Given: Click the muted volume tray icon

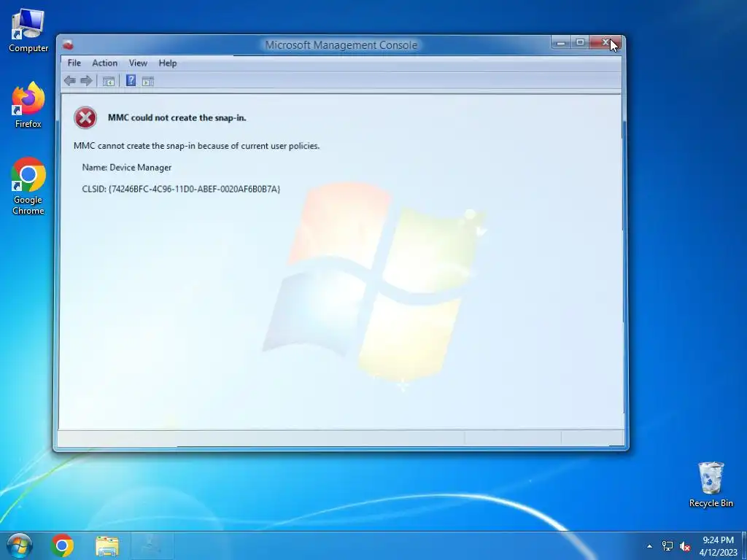Looking at the screenshot, I should [685, 546].
